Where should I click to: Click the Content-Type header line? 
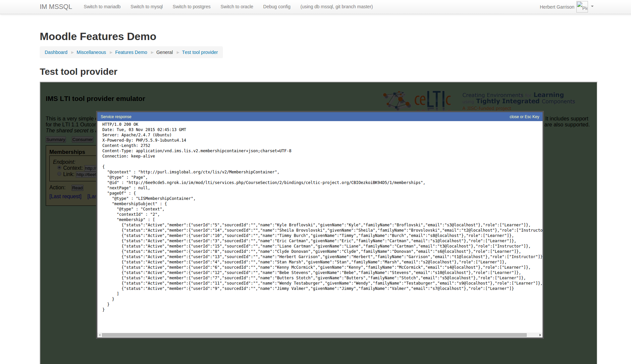197,151
